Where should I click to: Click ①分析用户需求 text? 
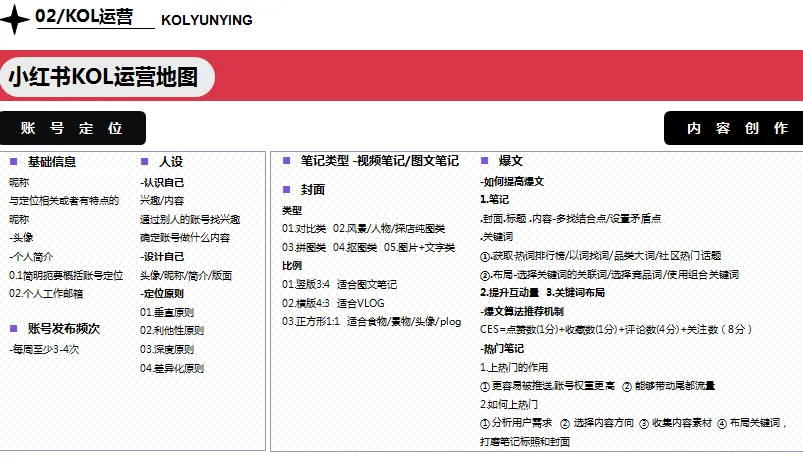pyautogui.click(x=516, y=423)
